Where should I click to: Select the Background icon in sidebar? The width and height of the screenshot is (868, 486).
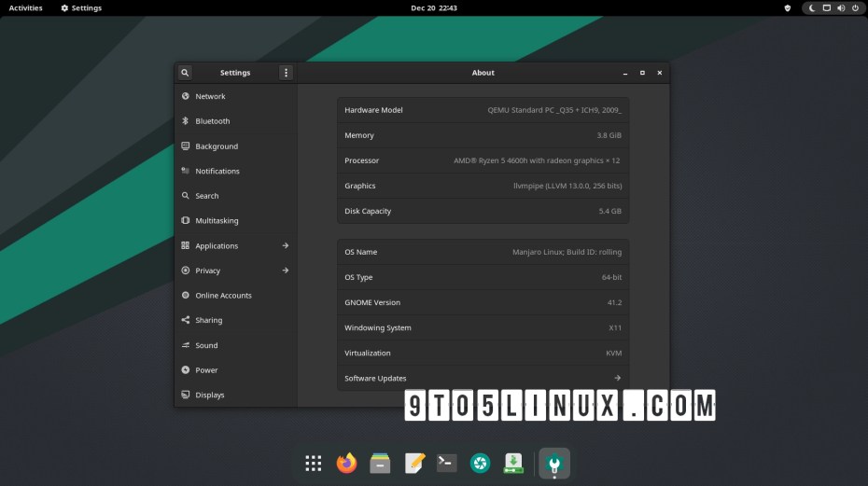click(186, 146)
